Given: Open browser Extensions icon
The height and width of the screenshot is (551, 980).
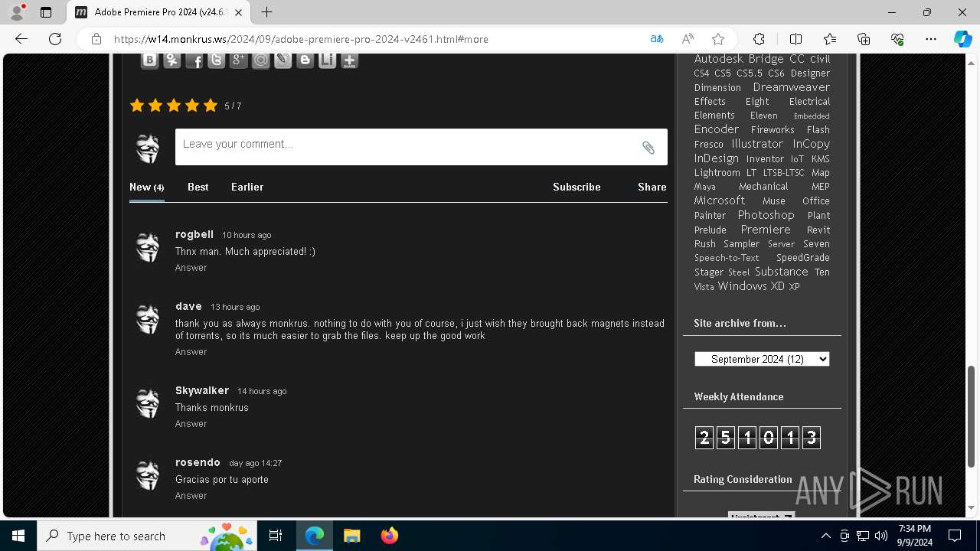Looking at the screenshot, I should [x=759, y=39].
